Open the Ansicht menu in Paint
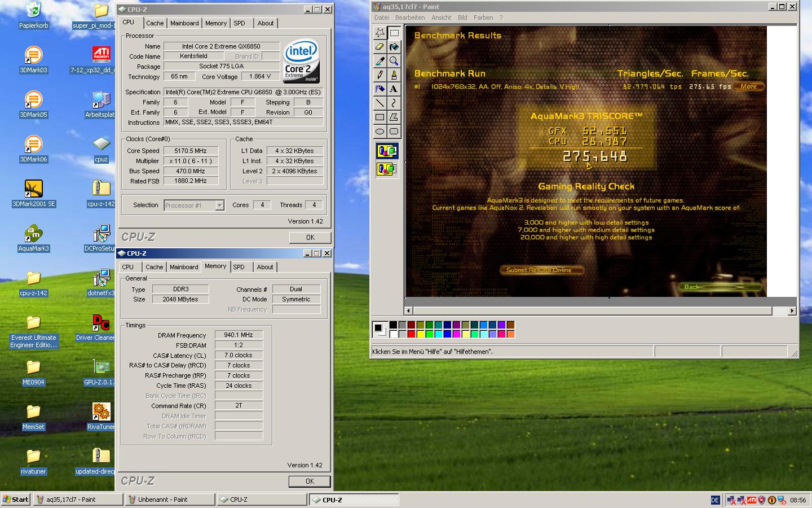The image size is (812, 508). pos(441,17)
